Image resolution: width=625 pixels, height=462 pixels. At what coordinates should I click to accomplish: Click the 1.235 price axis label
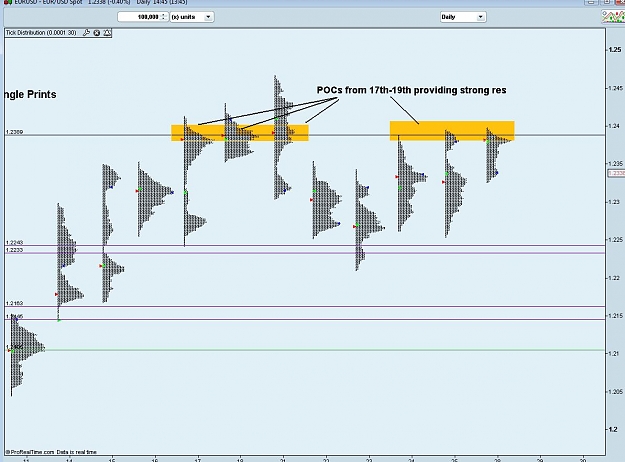[616, 163]
